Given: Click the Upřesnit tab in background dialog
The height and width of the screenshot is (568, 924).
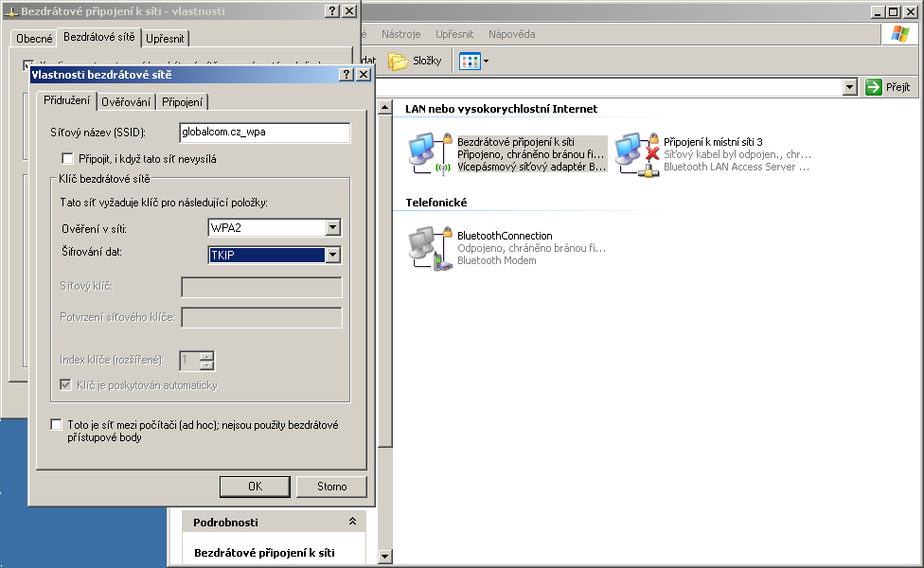Looking at the screenshot, I should (167, 38).
